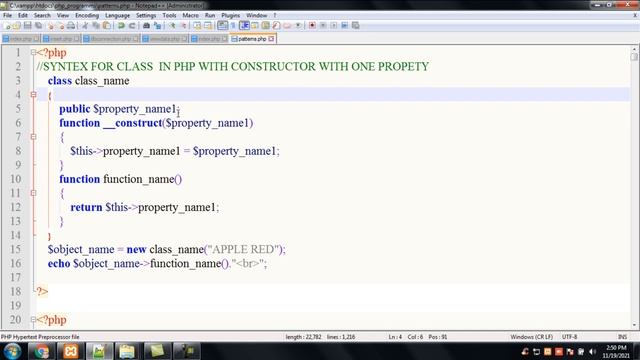Start macro recording with the red Record icon
This screenshot has width=640, height=360.
(312, 26)
